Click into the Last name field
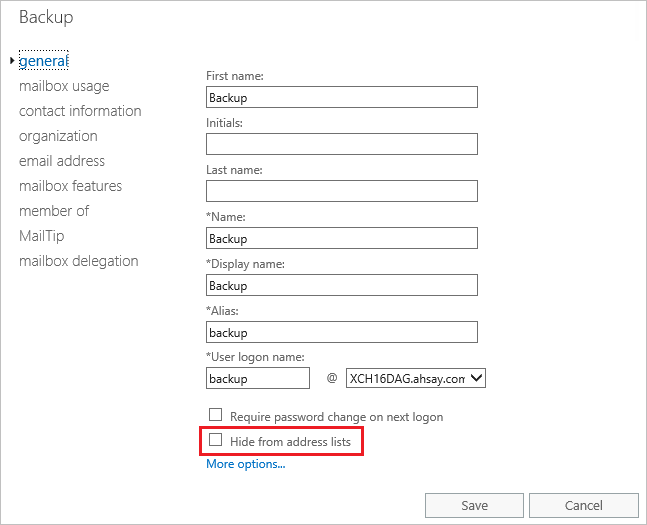 point(342,191)
